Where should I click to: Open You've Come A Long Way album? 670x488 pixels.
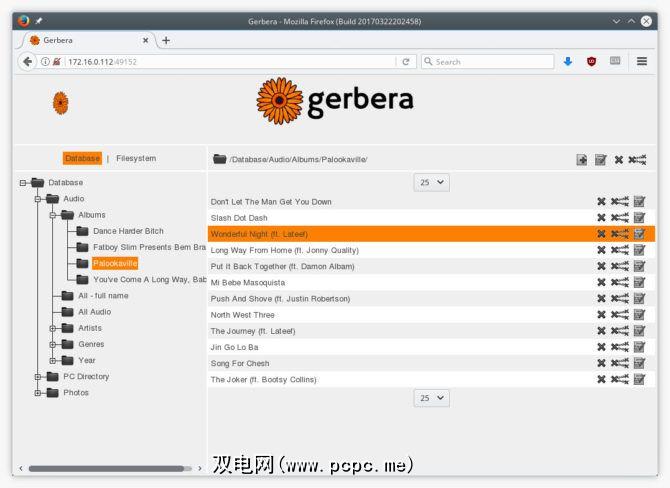(150, 279)
